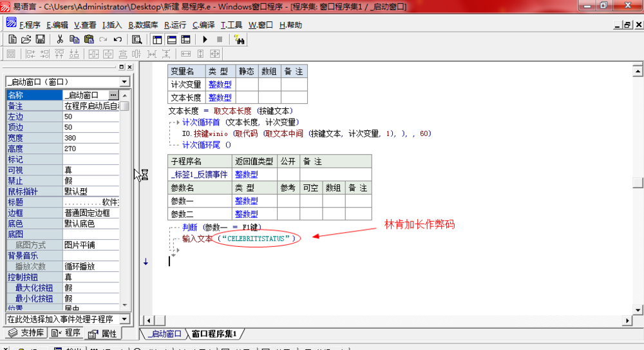Open the C.编译 menu
644x350 pixels.
[x=204, y=25]
